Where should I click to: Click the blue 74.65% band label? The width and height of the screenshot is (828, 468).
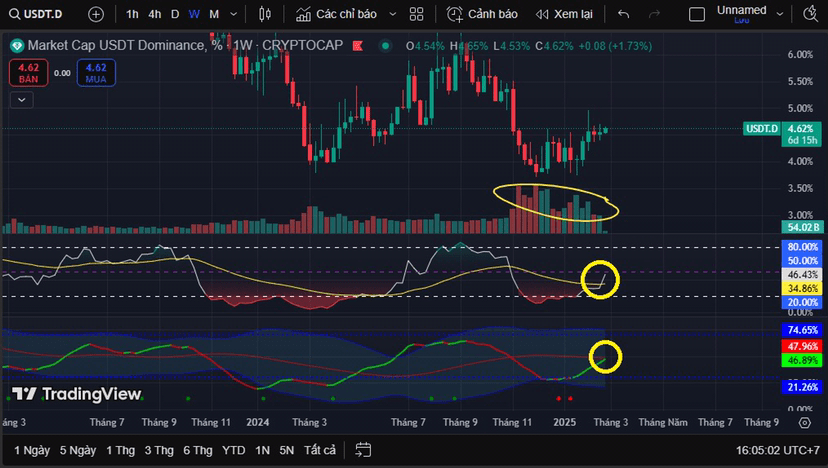pos(802,330)
